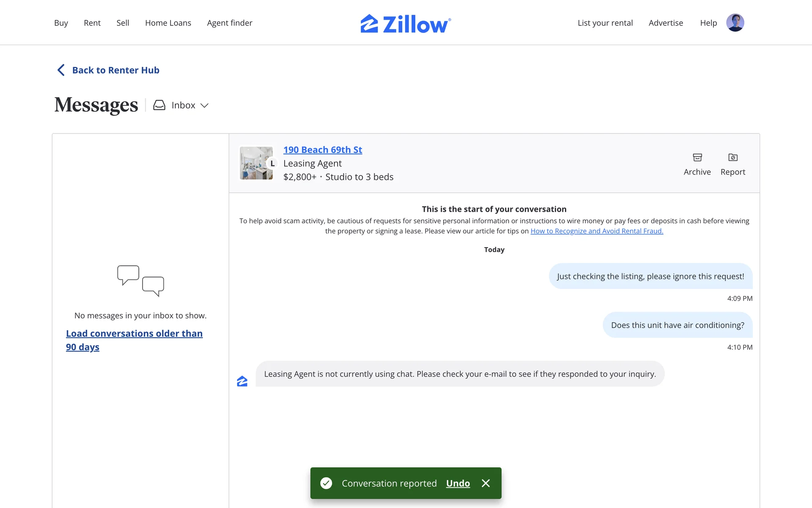This screenshot has height=508, width=812.
Task: Open the Rental Fraud tips article
Action: tap(597, 231)
